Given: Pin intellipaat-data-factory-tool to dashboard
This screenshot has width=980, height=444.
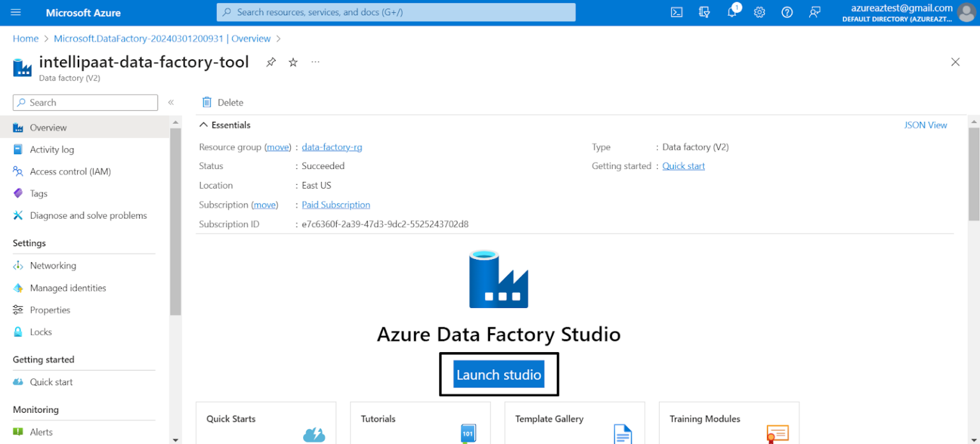Looking at the screenshot, I should tap(271, 62).
